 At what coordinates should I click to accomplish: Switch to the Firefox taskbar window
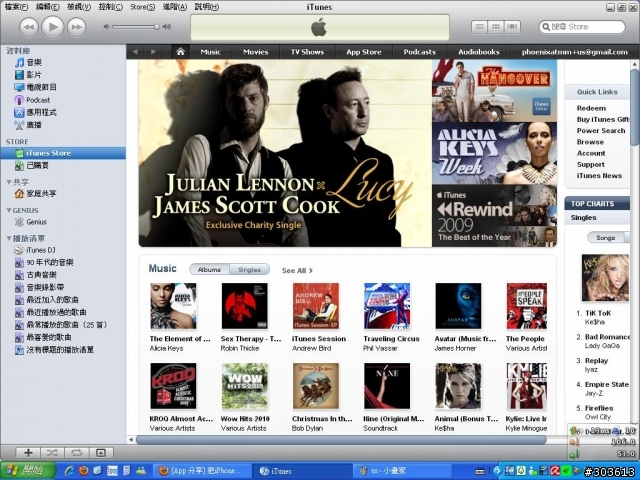pyautogui.click(x=201, y=471)
